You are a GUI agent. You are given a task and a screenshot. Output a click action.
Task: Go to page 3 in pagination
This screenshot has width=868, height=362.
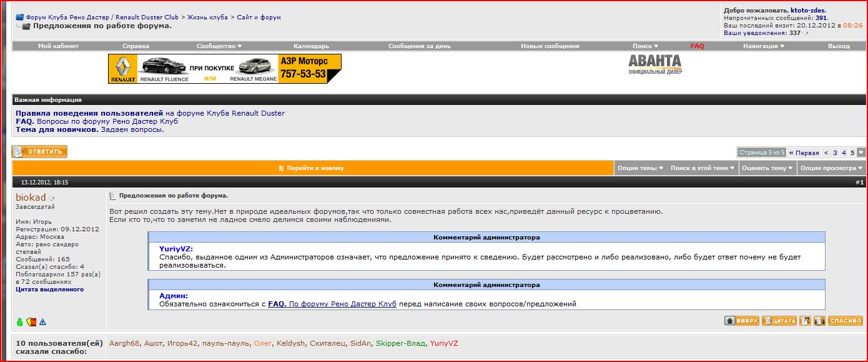point(835,153)
